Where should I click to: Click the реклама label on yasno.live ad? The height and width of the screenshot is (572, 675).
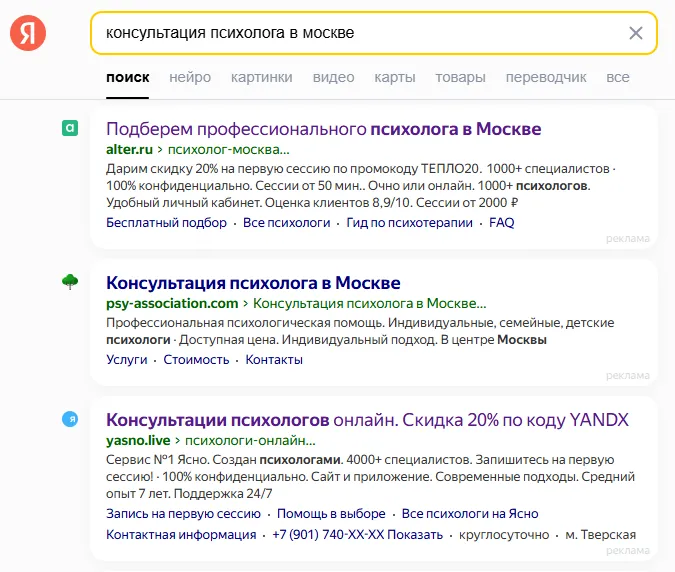pos(628,550)
